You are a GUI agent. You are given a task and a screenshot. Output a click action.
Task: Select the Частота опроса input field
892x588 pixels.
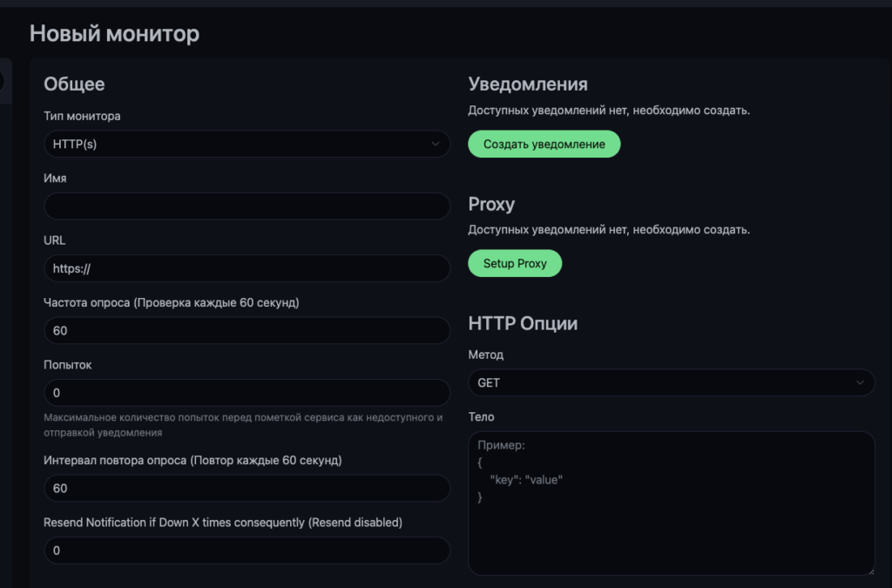(247, 331)
